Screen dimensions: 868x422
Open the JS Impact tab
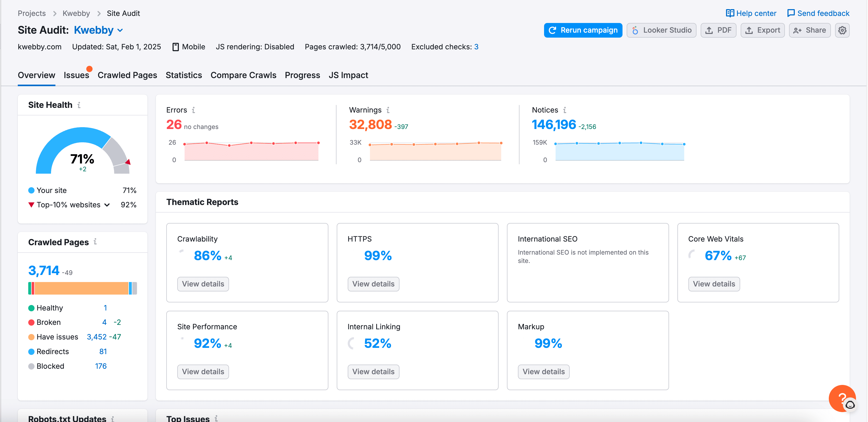pyautogui.click(x=348, y=75)
